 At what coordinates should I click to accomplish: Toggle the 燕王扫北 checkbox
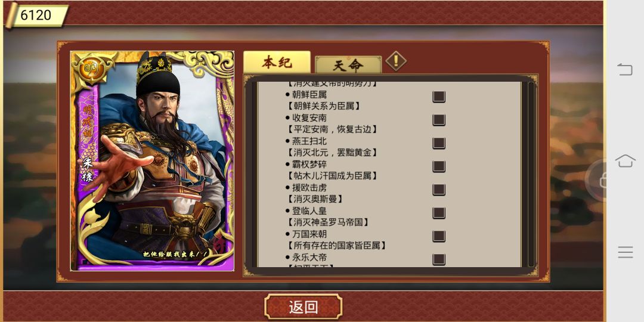(439, 143)
